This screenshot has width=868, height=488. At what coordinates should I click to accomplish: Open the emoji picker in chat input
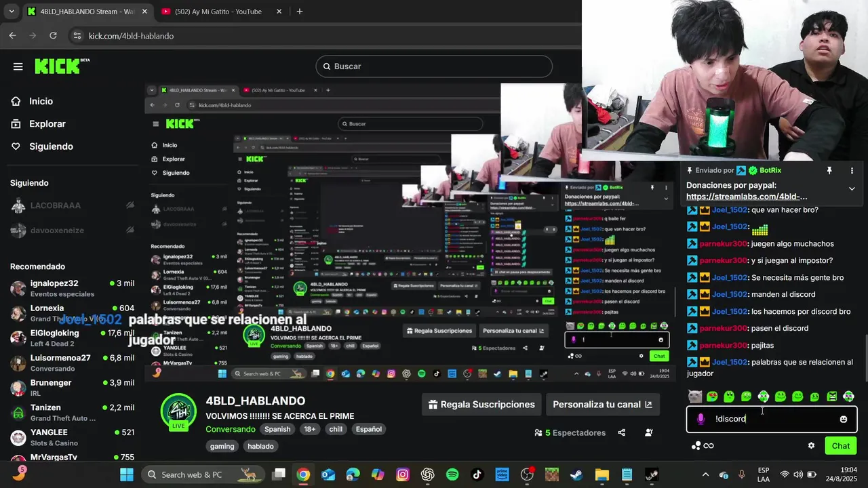(x=844, y=419)
